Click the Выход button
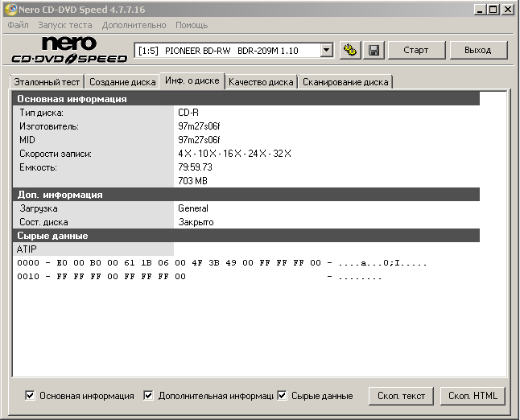Image resolution: width=520 pixels, height=420 pixels. 477,50
